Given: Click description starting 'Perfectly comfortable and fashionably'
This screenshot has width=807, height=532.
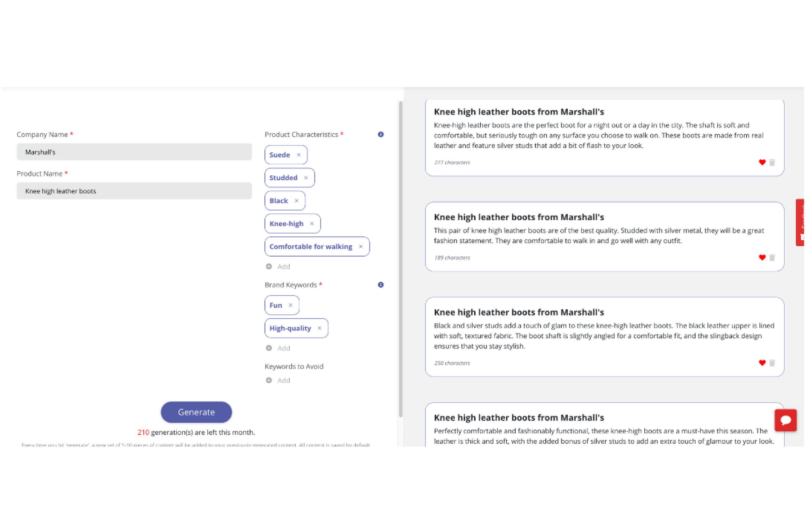Looking at the screenshot, I should coord(604,436).
